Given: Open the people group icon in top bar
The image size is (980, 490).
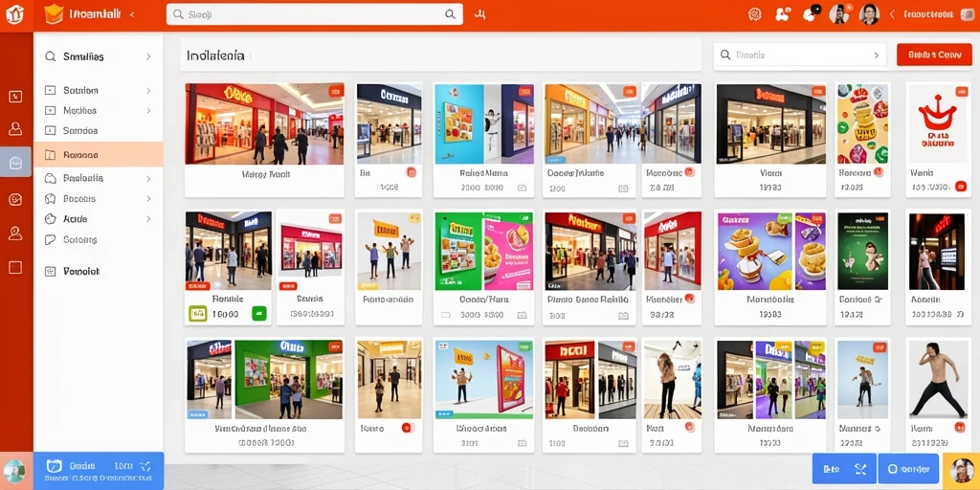Looking at the screenshot, I should 783,14.
